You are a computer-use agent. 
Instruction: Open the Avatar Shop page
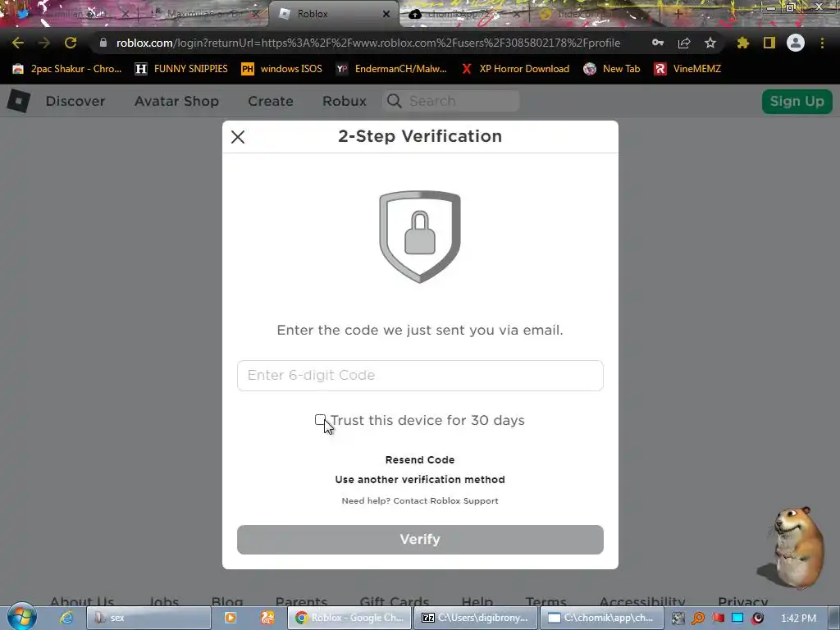[177, 101]
